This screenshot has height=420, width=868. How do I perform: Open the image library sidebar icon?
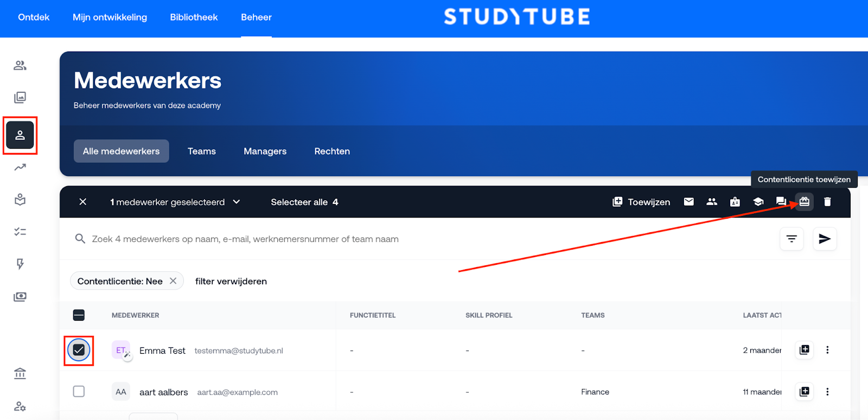[20, 98]
